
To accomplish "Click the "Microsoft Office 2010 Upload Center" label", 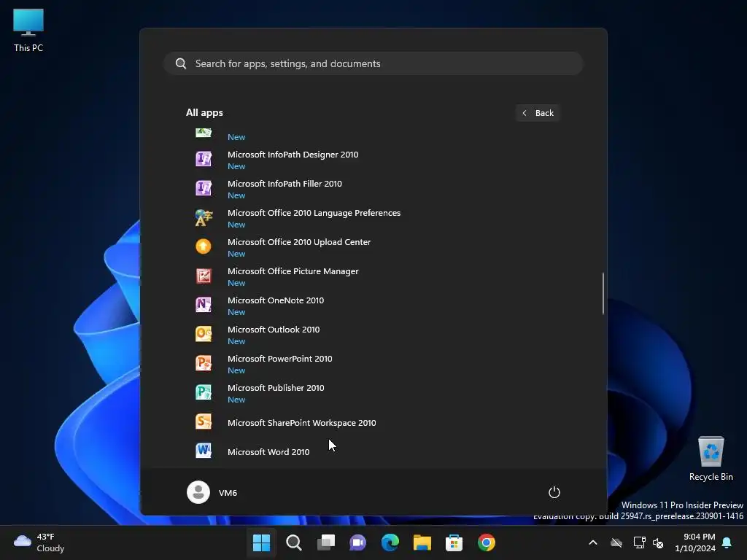I will coord(298,242).
